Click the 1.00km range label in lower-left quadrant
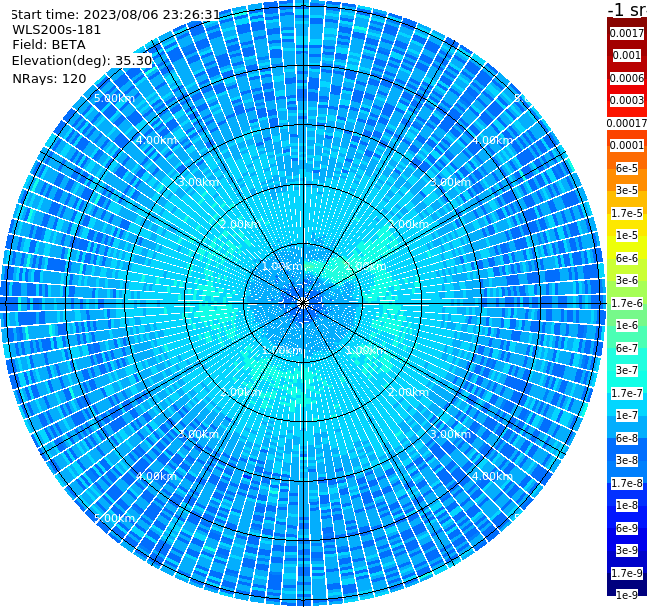647x607 pixels. pyautogui.click(x=283, y=350)
